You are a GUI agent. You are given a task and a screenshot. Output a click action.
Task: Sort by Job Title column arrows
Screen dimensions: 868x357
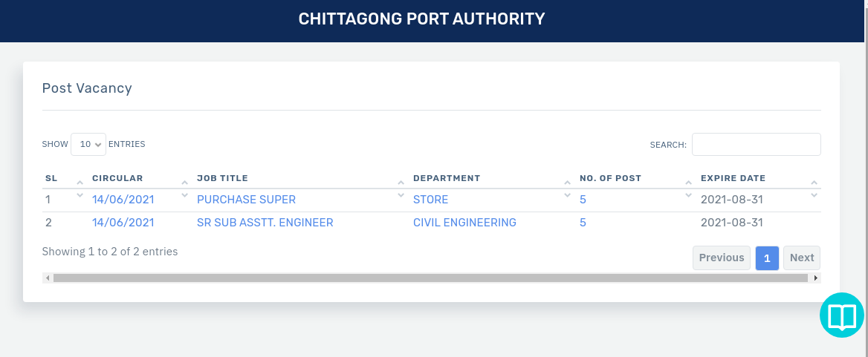pyautogui.click(x=401, y=189)
